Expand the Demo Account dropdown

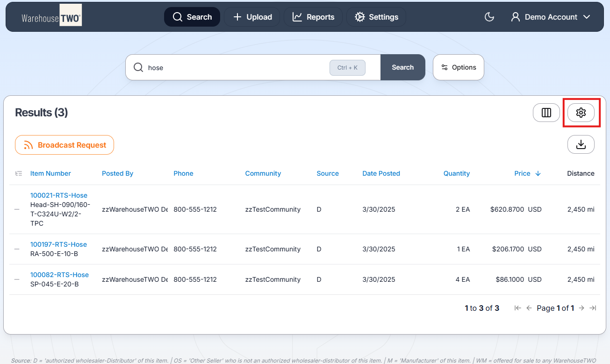[551, 17]
